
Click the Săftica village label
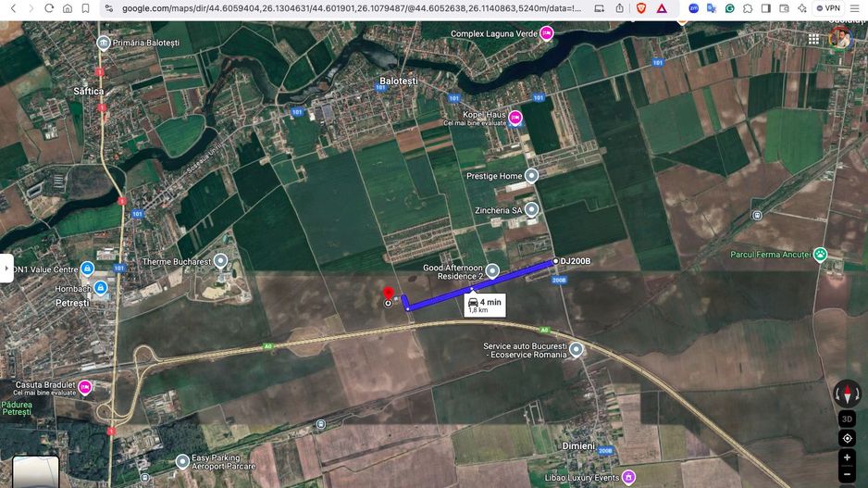pos(89,91)
